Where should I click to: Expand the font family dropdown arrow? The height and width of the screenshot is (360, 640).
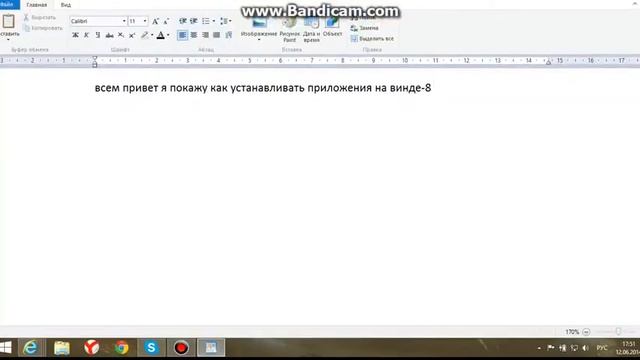(124, 21)
